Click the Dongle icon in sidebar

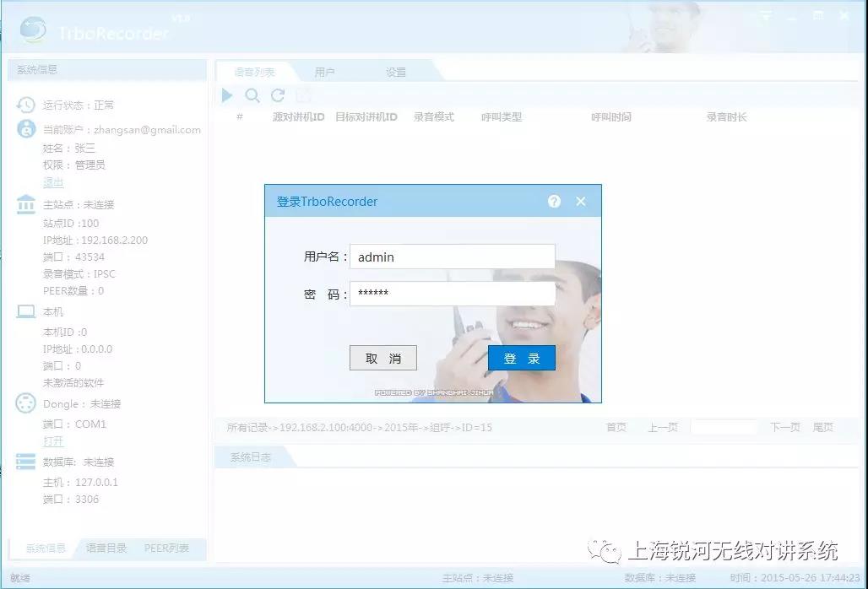coord(26,404)
